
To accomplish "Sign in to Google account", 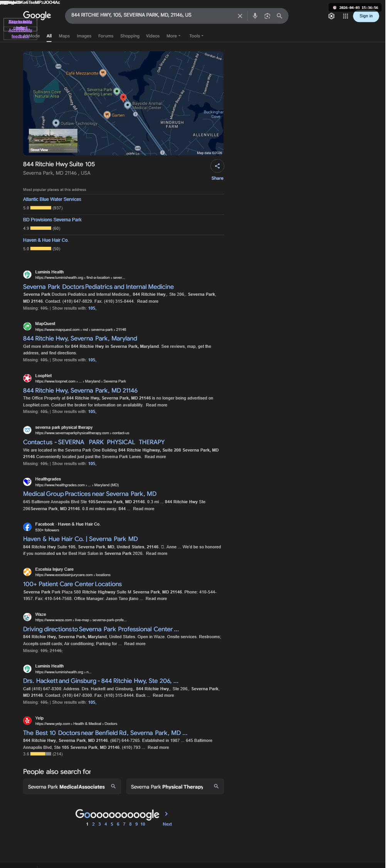I will 366,16.
